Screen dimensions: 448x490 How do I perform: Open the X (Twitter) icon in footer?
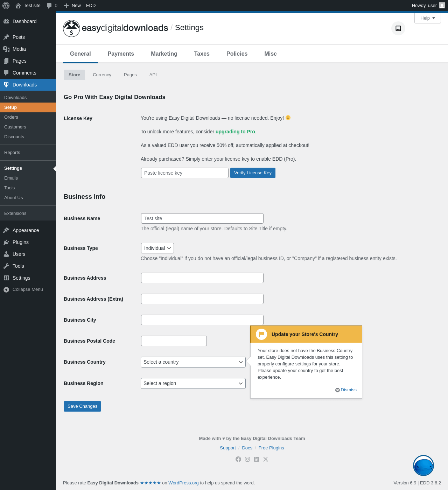[266, 459]
